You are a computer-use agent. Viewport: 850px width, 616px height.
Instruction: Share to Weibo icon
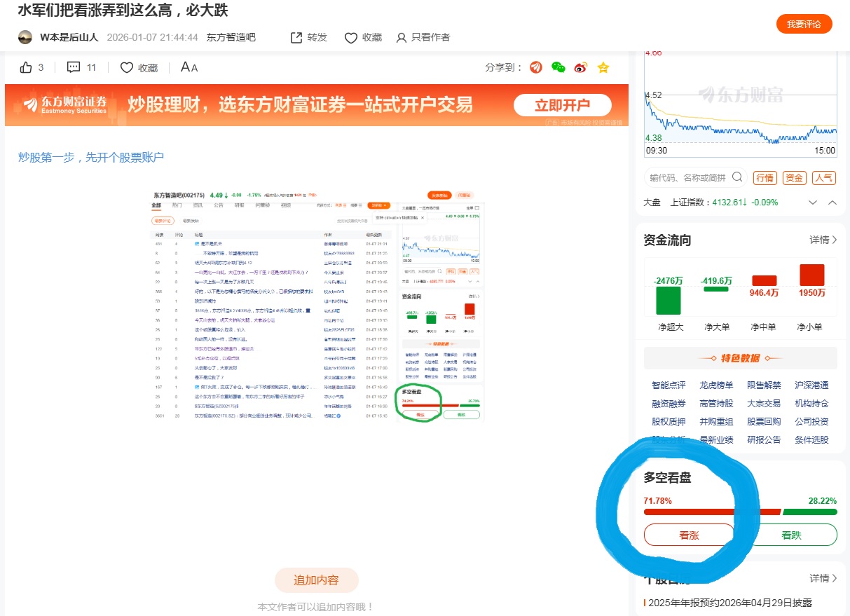(x=580, y=67)
